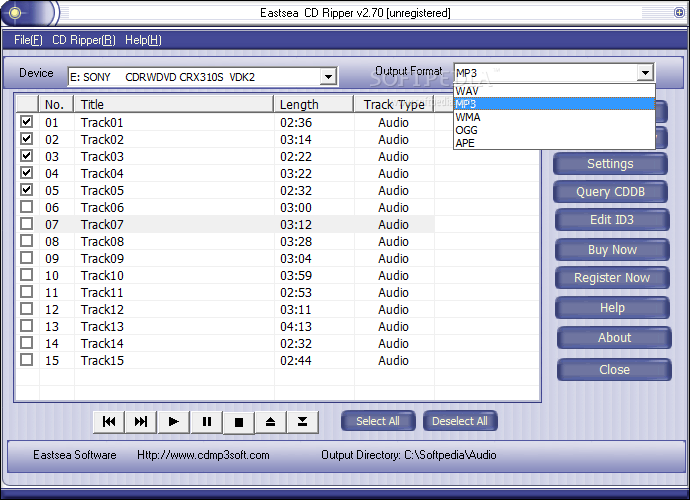690x500 pixels.
Task: Click the Help button on right panel
Action: (612, 308)
